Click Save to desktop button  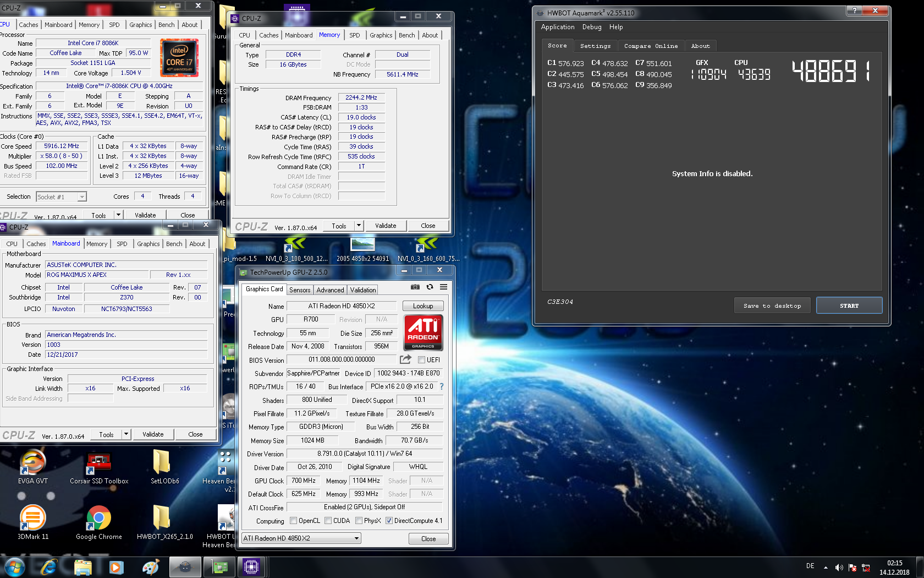tap(772, 306)
